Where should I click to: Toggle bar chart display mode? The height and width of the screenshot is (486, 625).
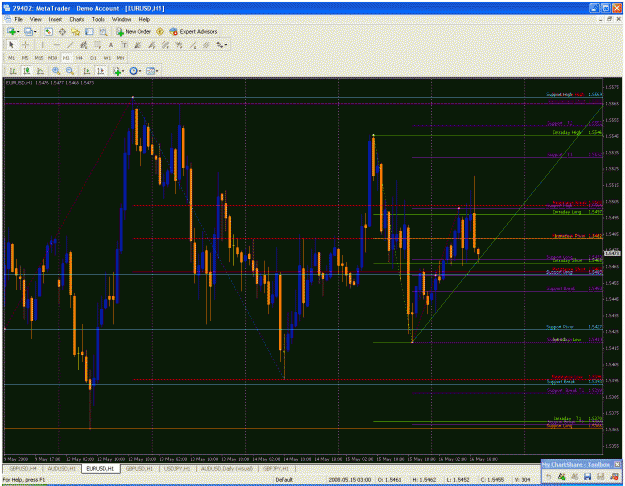click(13, 71)
